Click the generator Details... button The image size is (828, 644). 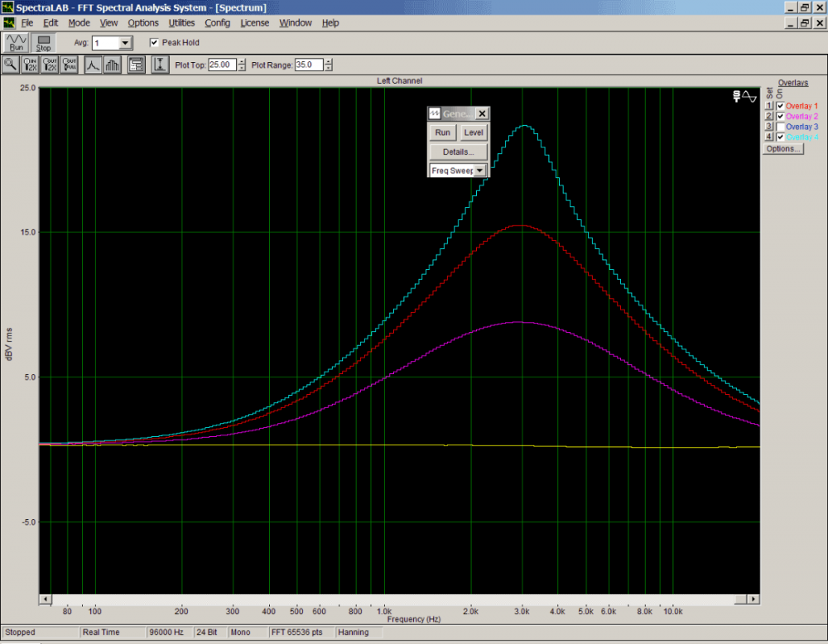(x=458, y=151)
